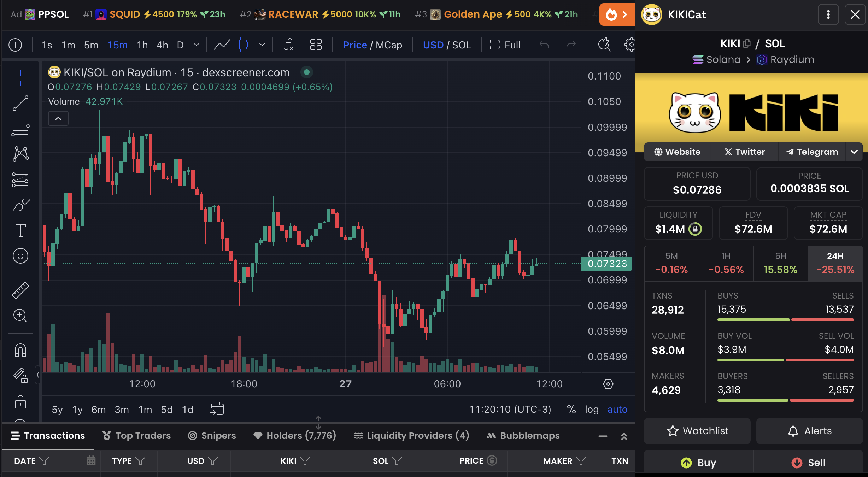Add KIKI to Watchlist
Viewport: 868px width, 477px height.
click(697, 431)
